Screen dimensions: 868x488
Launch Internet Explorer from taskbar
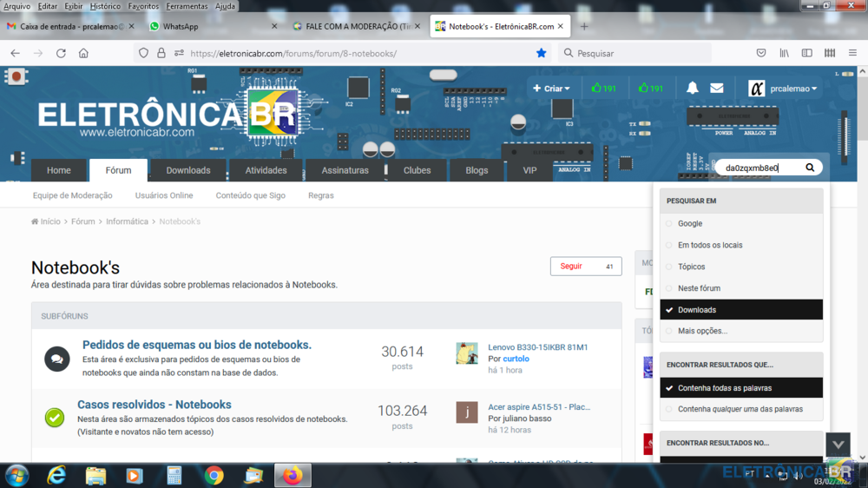(x=56, y=475)
